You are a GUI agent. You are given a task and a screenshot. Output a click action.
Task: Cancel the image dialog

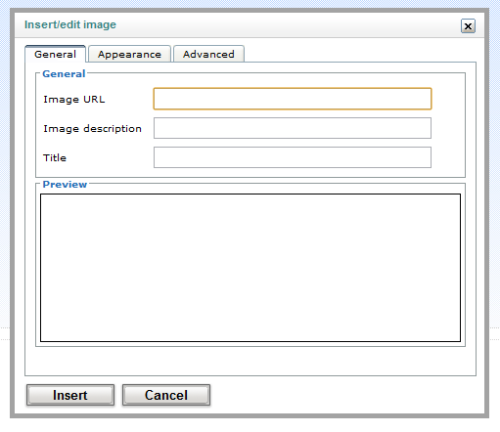[166, 395]
